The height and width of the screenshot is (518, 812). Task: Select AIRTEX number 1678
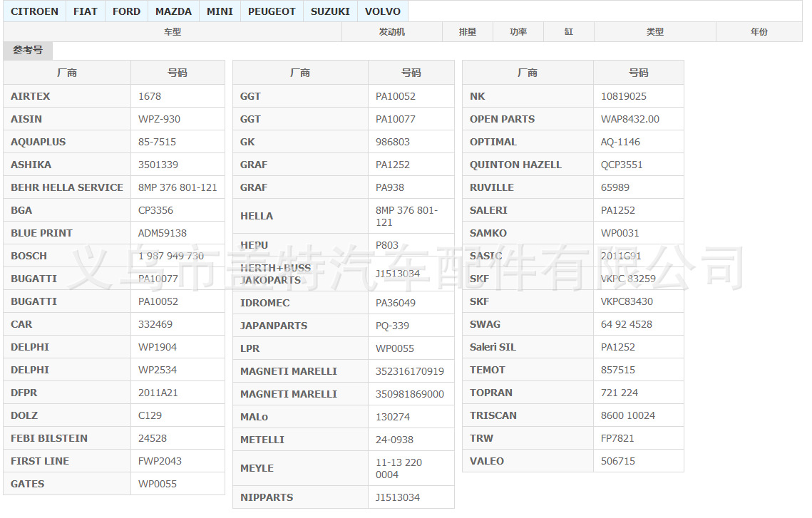[178, 96]
